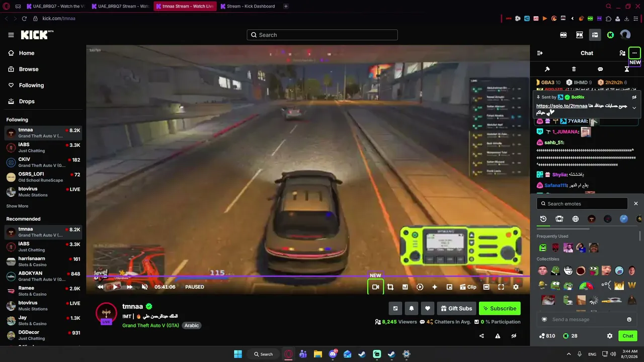
Task: Report the stream with warning icon
Action: point(498,336)
